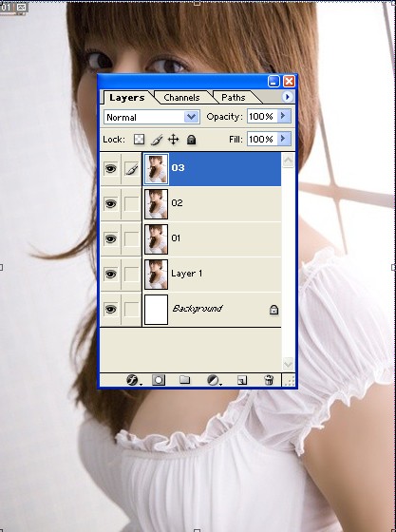
Task: Hide layer 02 with its eye icon
Action: click(110, 204)
